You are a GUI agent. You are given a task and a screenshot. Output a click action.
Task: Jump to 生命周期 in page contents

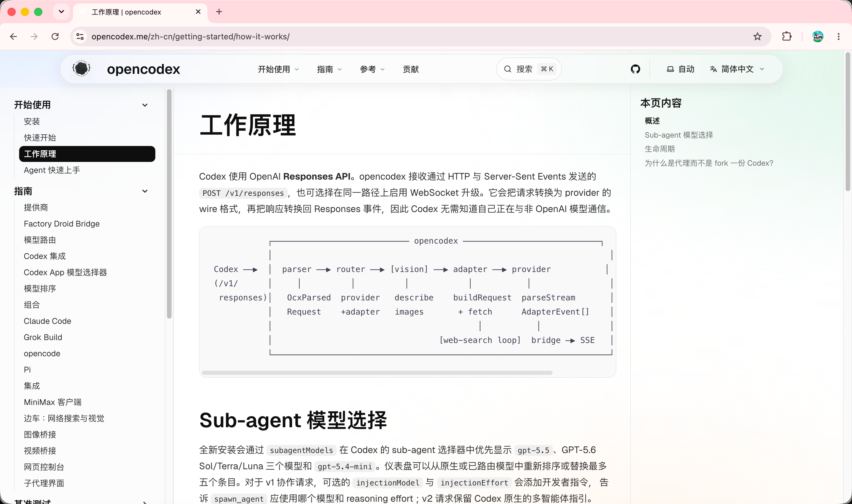[x=660, y=149]
